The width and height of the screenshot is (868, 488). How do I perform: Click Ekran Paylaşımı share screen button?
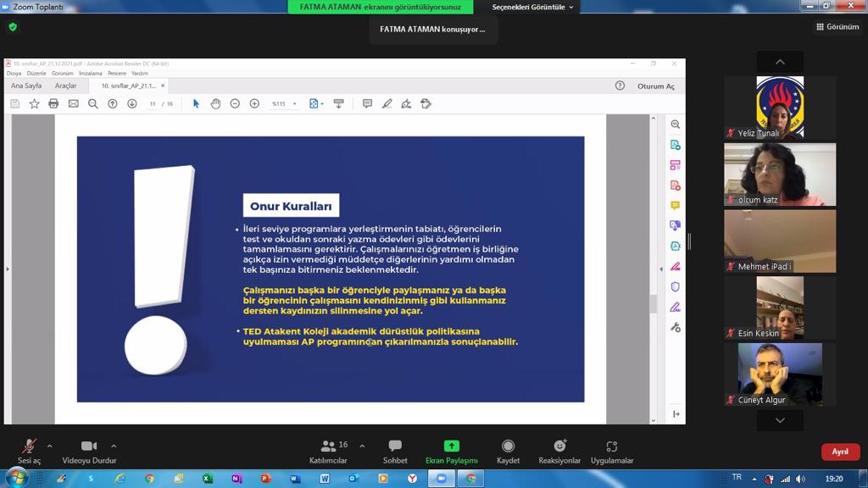click(x=452, y=452)
